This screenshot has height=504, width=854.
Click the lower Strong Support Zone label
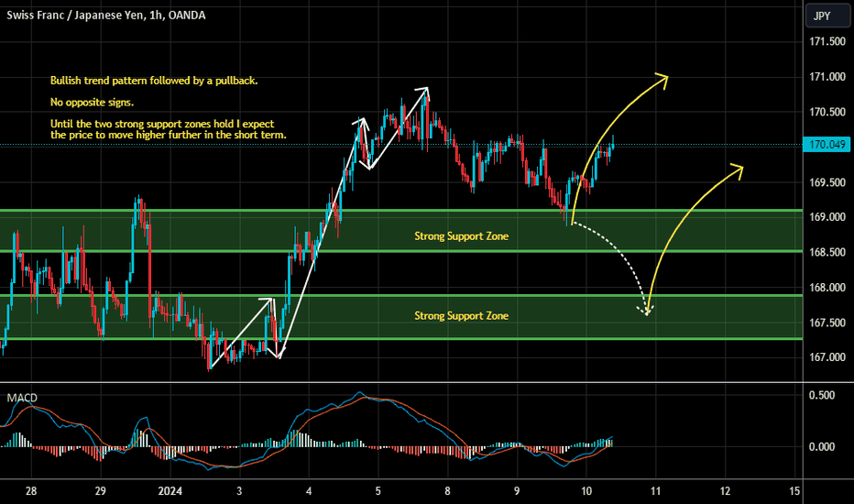pyautogui.click(x=461, y=315)
